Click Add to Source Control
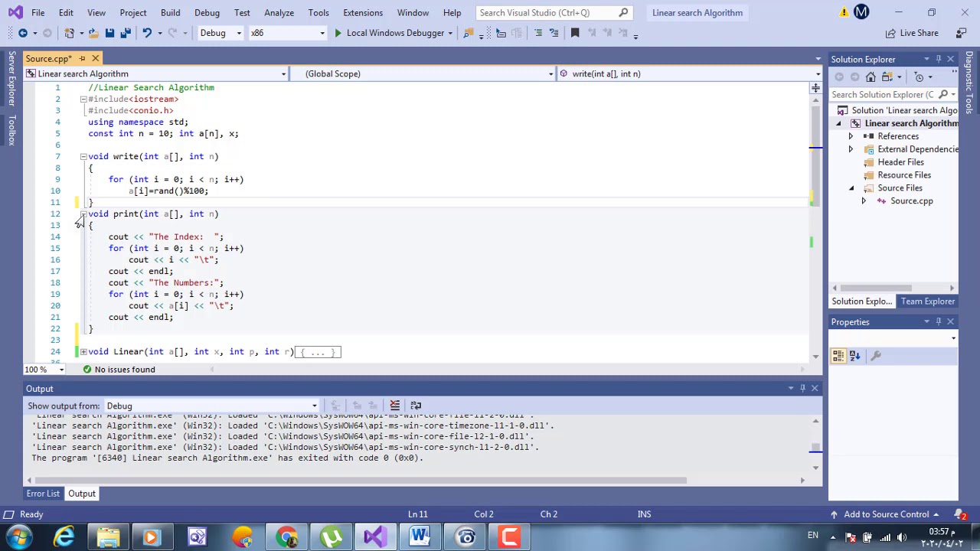This screenshot has width=980, height=551. pos(886,514)
